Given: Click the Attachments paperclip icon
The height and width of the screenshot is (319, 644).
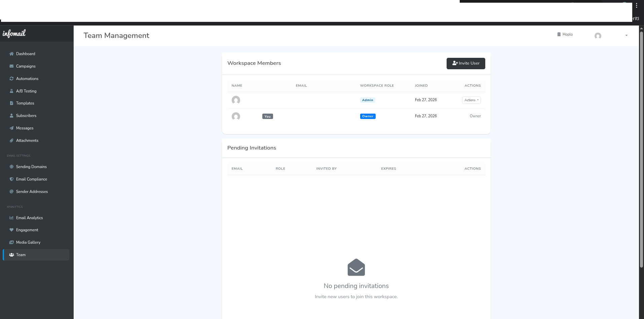Looking at the screenshot, I should coord(11,141).
